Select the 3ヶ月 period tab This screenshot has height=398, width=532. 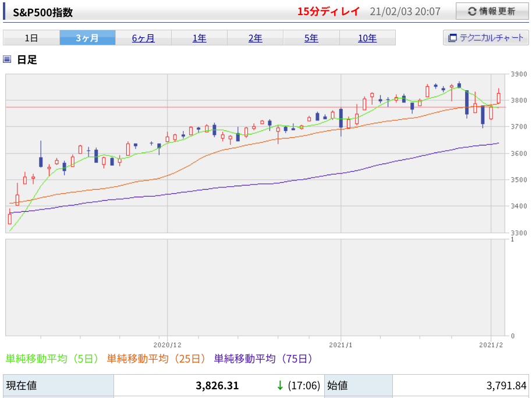click(x=87, y=38)
